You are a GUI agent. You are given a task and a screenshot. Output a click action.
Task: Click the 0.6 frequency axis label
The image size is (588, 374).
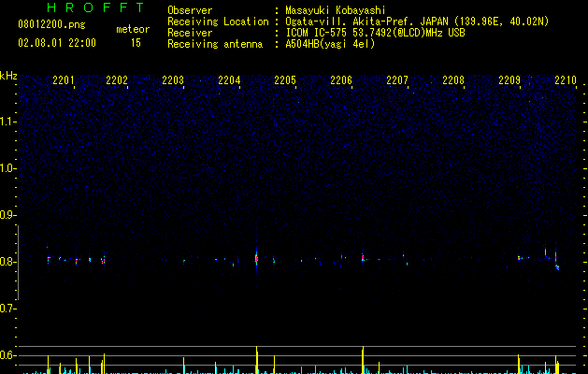coord(8,355)
